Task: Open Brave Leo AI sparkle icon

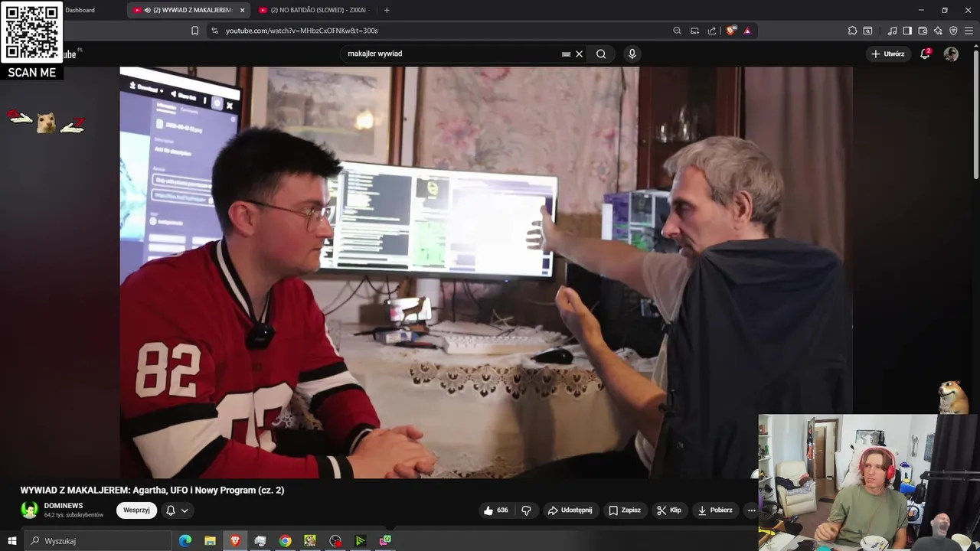Action: [938, 31]
